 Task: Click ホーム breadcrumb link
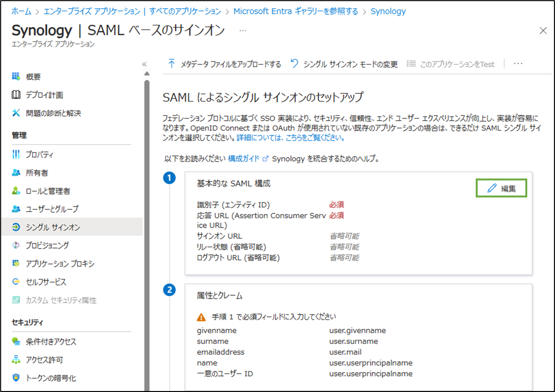pos(21,11)
